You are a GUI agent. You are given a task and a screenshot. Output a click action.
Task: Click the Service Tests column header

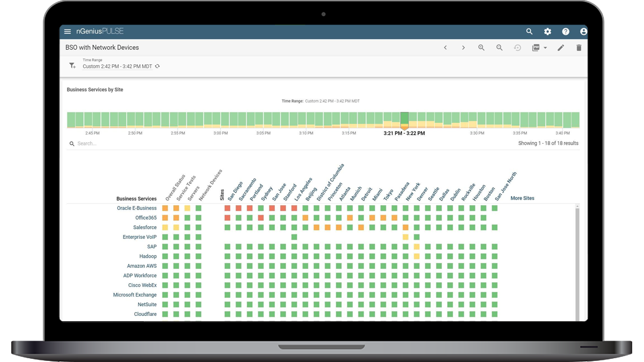[x=186, y=189]
